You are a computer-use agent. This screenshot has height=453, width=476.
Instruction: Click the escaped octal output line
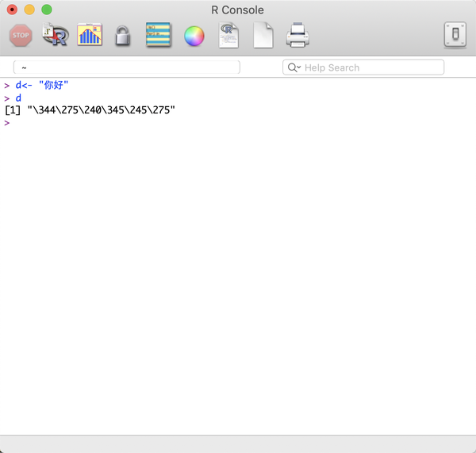90,110
